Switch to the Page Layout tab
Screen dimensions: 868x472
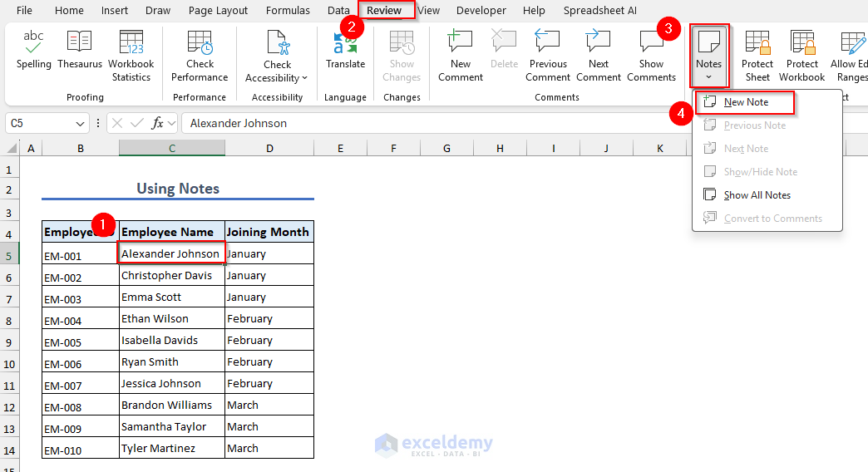[x=218, y=11]
